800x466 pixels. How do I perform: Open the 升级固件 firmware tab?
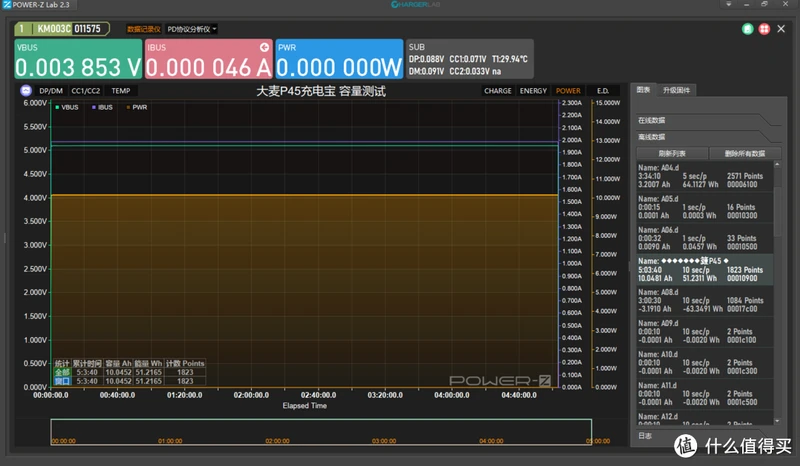[676, 90]
